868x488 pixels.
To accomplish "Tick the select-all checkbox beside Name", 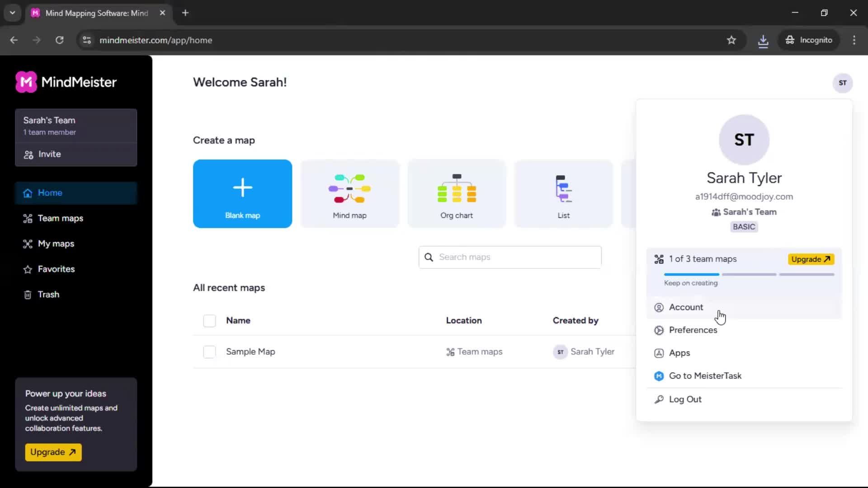I will (209, 321).
